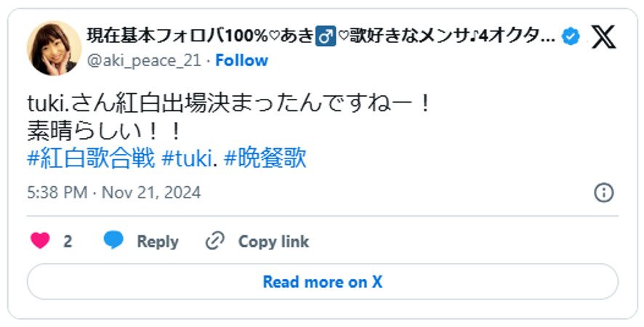Open the #晩餐歌 hashtag link
Viewport: 644px width, 327px height.
click(x=265, y=158)
